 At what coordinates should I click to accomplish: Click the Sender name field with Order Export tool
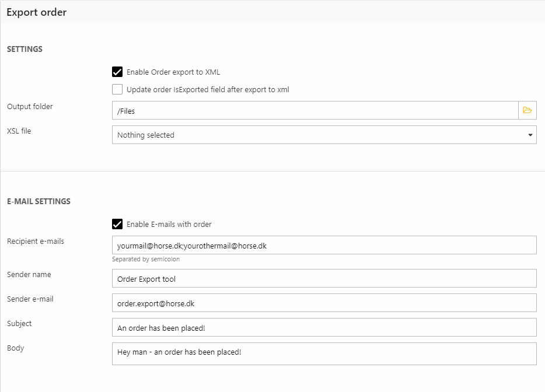click(x=324, y=278)
